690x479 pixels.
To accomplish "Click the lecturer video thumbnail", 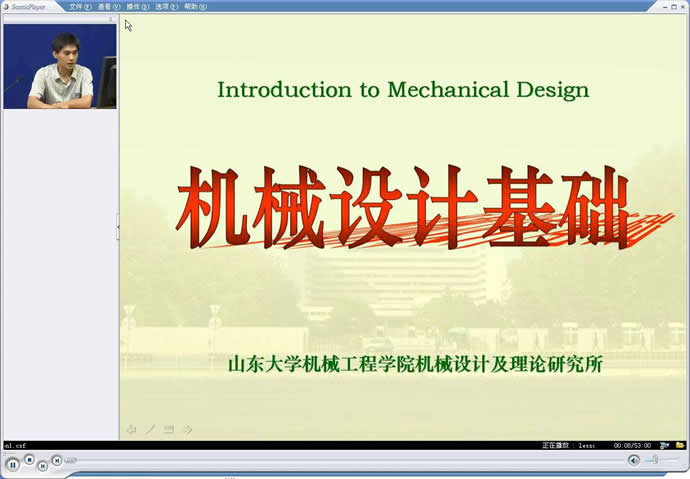I will coord(60,66).
